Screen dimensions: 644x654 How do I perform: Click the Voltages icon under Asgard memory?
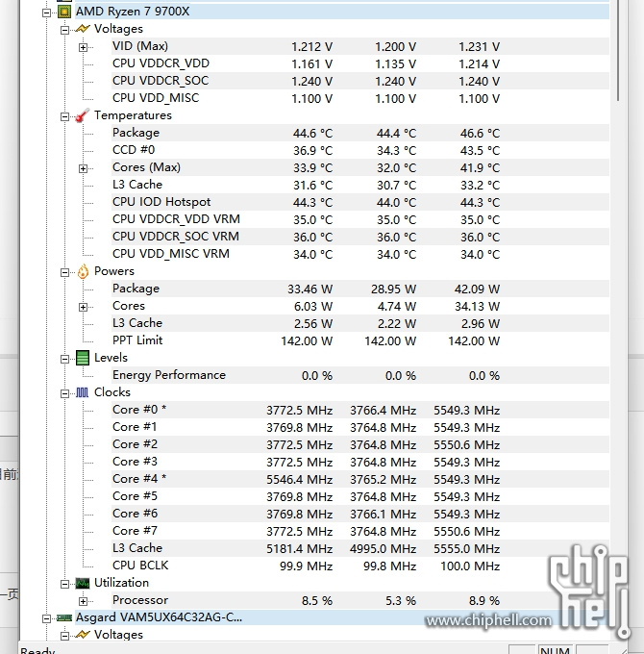tap(83, 635)
